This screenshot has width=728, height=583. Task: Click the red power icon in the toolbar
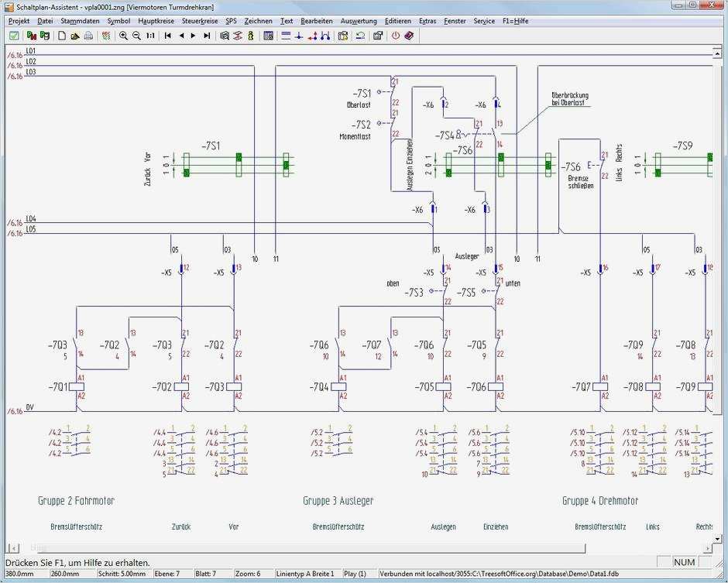point(395,36)
